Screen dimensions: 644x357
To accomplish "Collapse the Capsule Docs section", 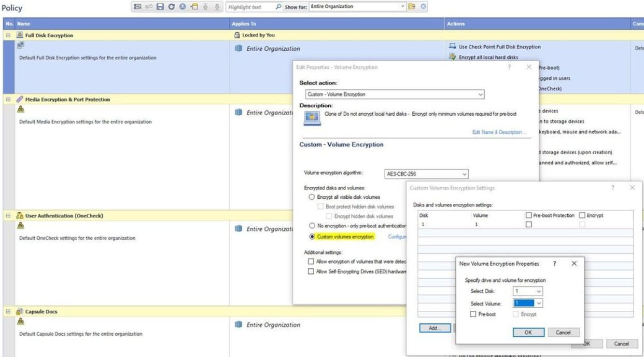I will [x=8, y=312].
